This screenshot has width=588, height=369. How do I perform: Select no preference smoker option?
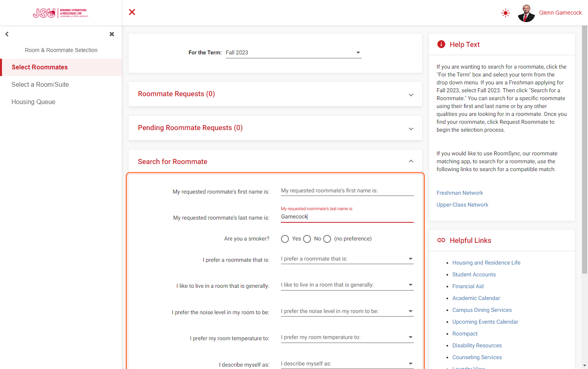pos(327,239)
